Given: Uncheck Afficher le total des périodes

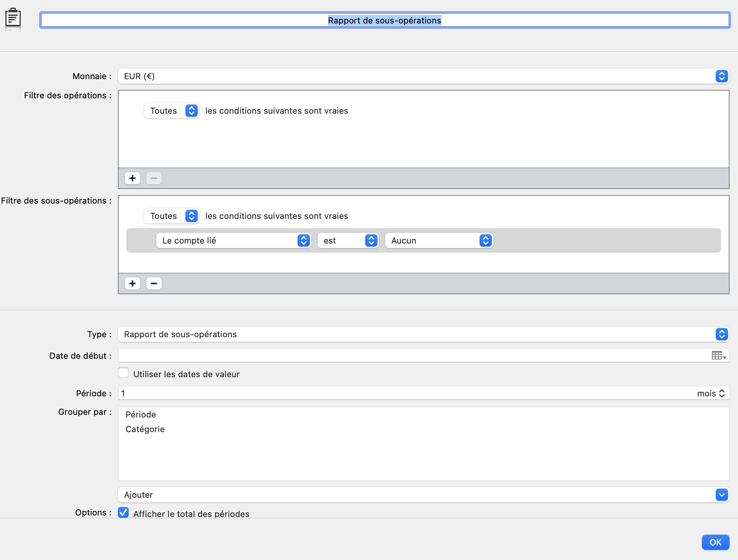Looking at the screenshot, I should [x=123, y=513].
